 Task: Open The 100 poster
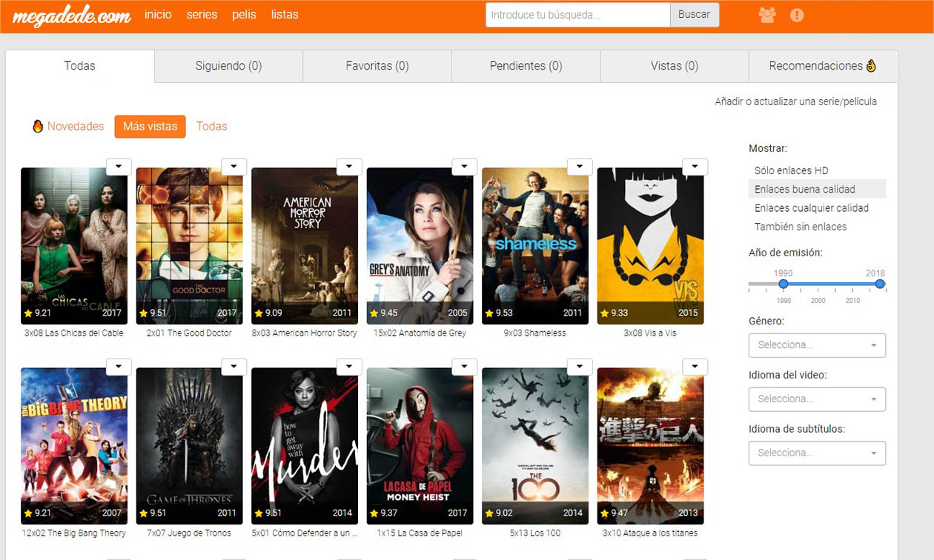pos(535,446)
